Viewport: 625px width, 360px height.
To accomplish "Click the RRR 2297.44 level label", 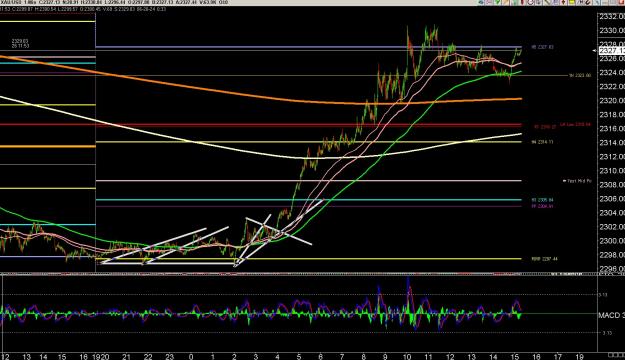I will [544, 259].
